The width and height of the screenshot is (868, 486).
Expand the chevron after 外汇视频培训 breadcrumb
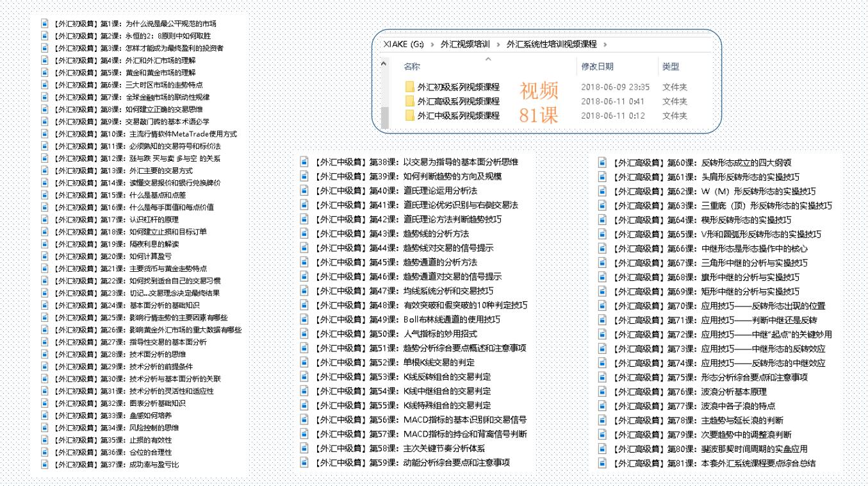coord(498,44)
